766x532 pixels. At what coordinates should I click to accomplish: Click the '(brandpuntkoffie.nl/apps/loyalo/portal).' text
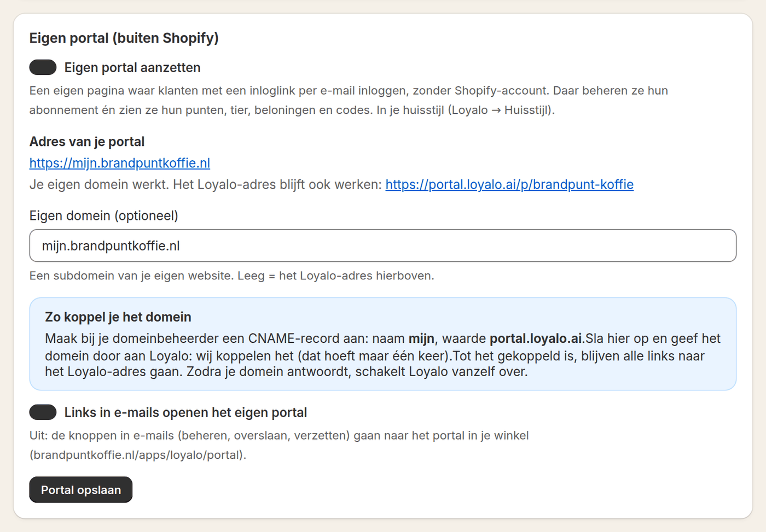[138, 455]
